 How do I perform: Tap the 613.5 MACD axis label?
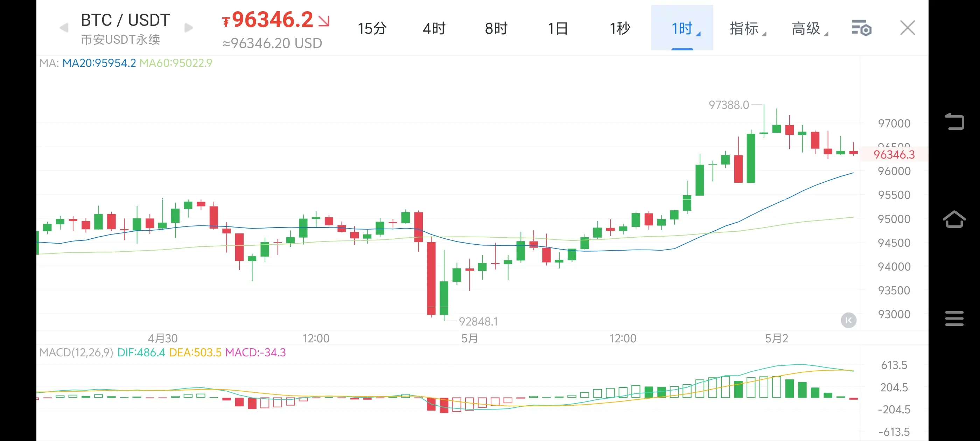[894, 365]
